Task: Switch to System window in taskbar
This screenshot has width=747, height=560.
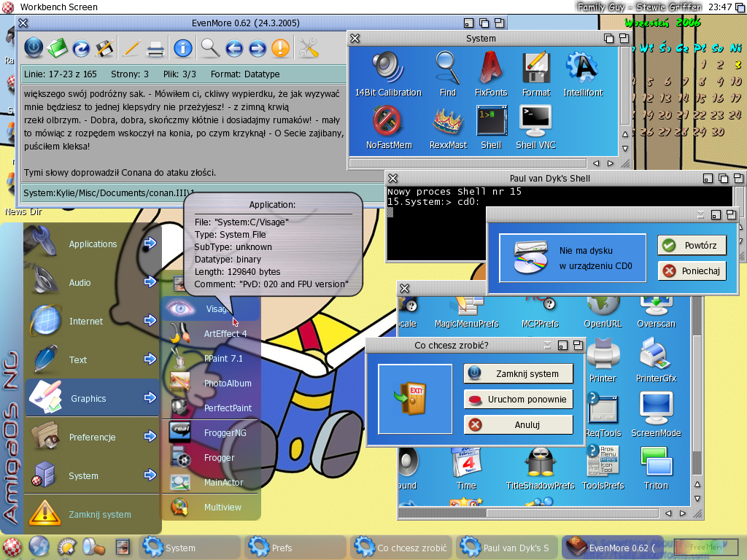Action: pos(189,548)
